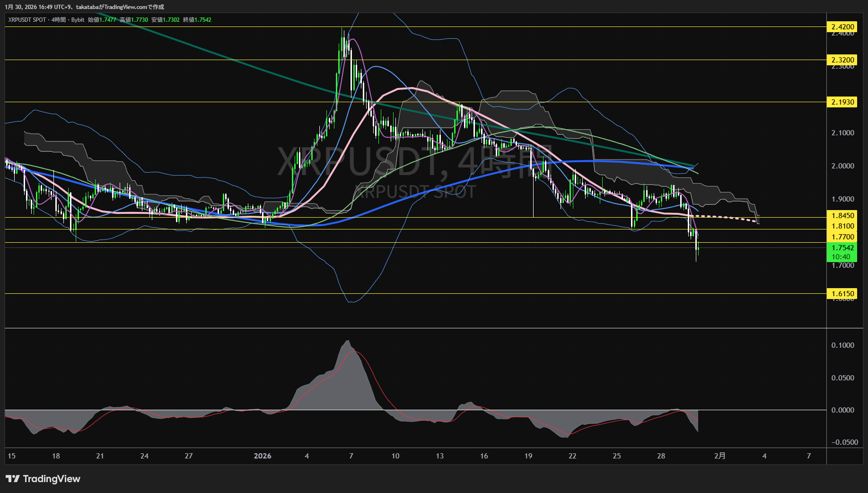This screenshot has width=868, height=493.
Task: Click the 2.1930 price level label
Action: (x=842, y=102)
